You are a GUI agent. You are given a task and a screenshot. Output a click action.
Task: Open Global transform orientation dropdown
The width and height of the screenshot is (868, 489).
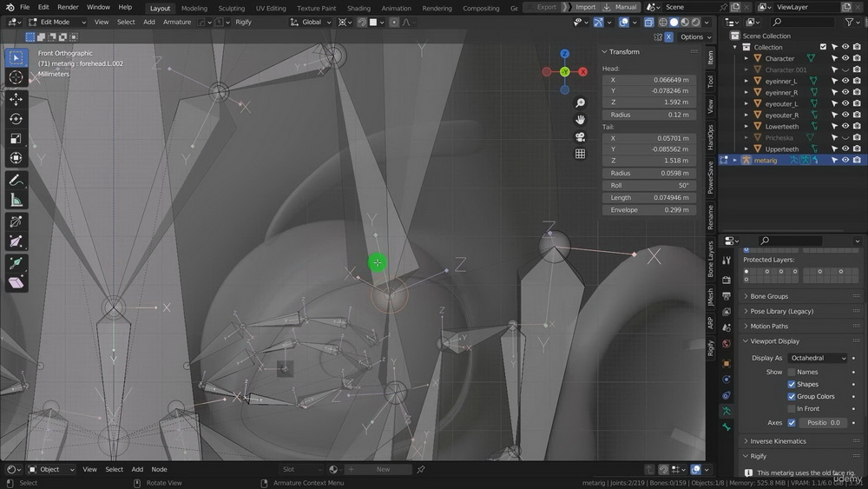311,23
